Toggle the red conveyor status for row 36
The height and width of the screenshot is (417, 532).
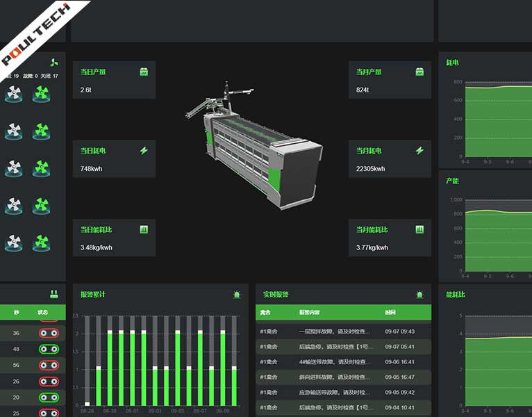49,333
